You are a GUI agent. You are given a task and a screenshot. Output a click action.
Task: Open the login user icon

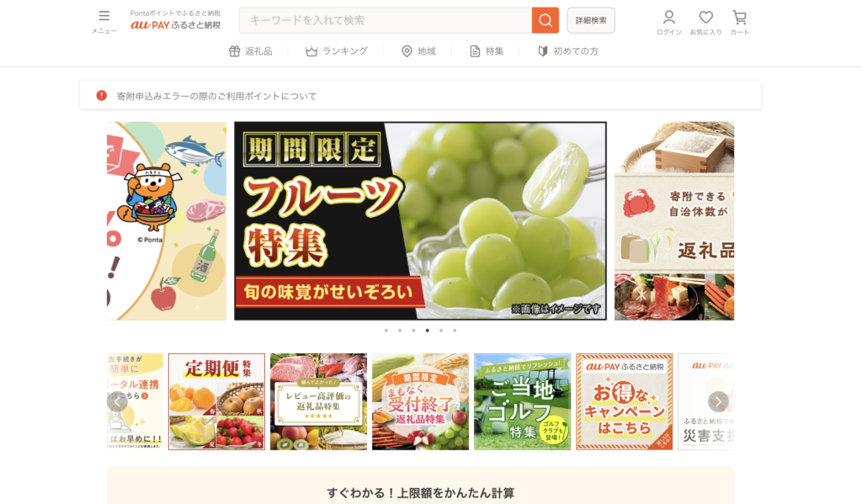point(668,18)
